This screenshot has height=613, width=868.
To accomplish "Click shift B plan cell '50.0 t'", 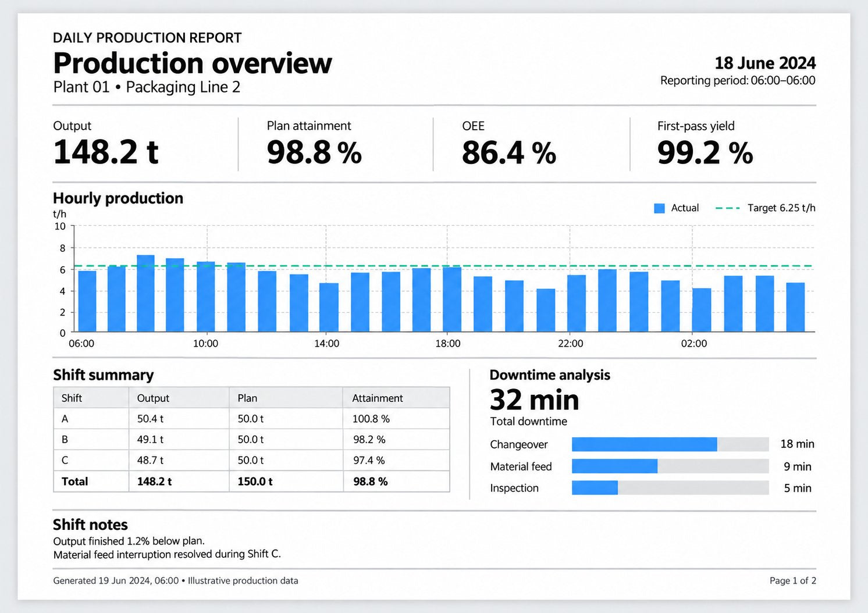I will tap(251, 440).
